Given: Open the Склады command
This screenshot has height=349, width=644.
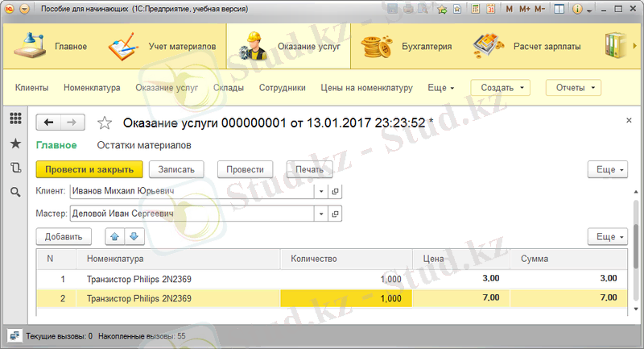Looking at the screenshot, I should pos(229,88).
